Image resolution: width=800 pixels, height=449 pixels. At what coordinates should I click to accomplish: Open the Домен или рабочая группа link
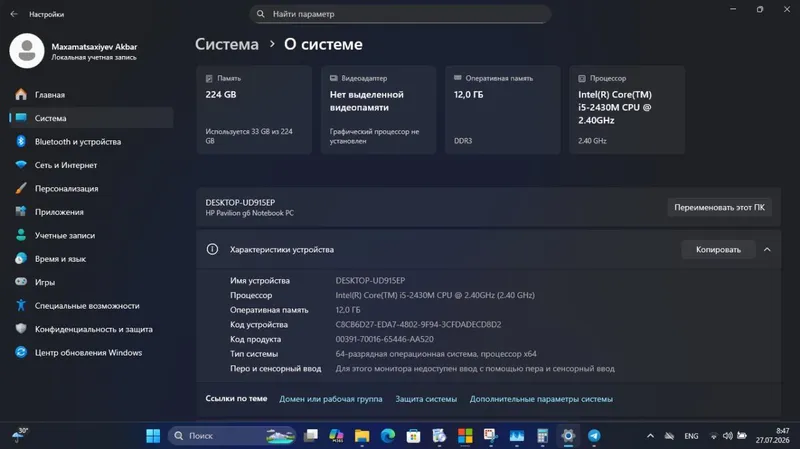331,399
